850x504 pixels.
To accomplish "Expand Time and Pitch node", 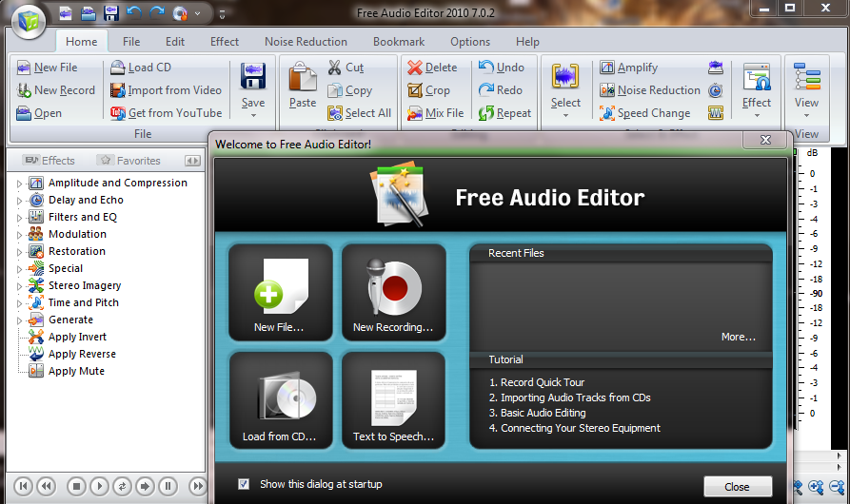I will click(20, 303).
